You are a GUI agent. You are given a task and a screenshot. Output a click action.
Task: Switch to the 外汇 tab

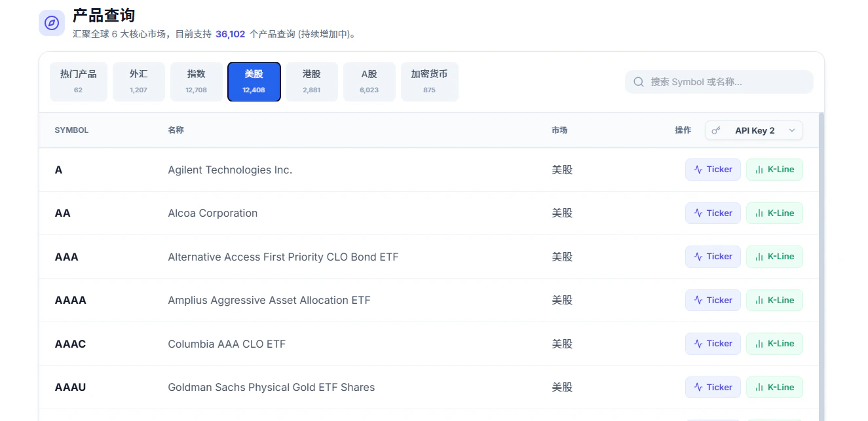(139, 82)
